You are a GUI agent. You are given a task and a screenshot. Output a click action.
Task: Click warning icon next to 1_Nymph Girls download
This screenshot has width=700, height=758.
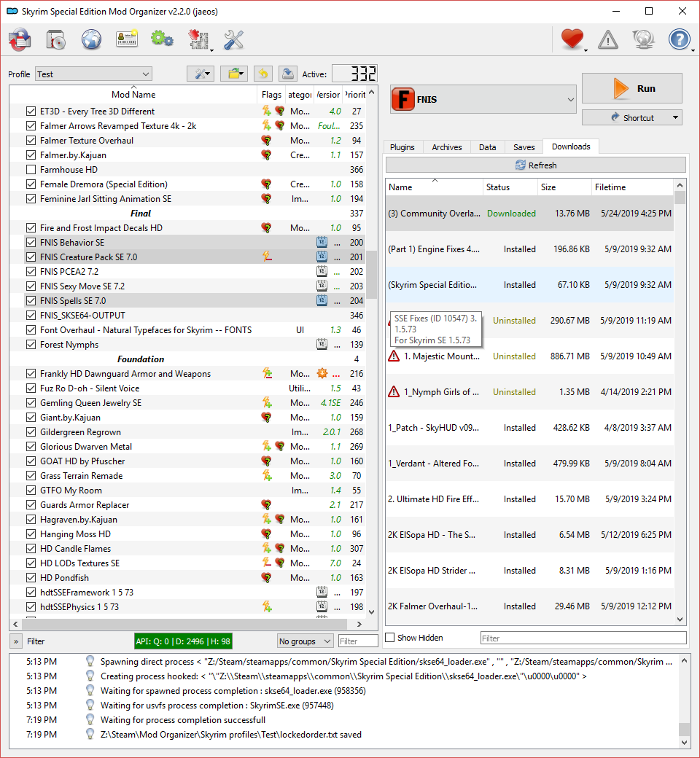pos(394,392)
